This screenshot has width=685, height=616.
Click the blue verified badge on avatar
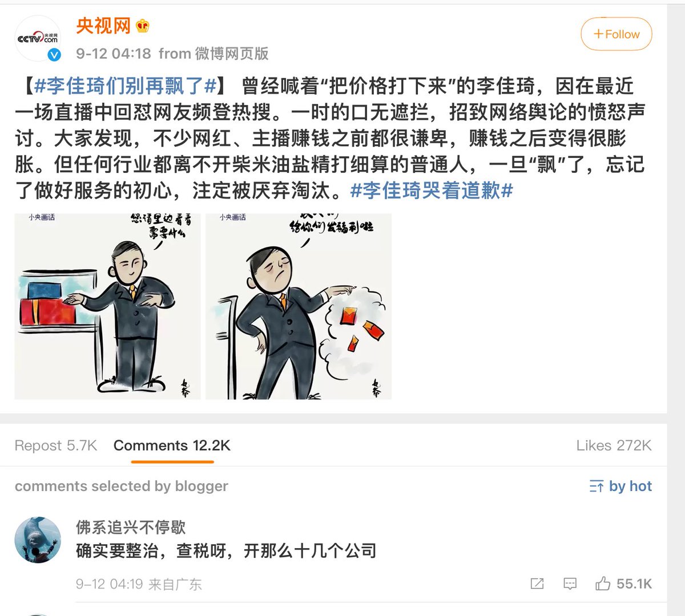pyautogui.click(x=54, y=55)
